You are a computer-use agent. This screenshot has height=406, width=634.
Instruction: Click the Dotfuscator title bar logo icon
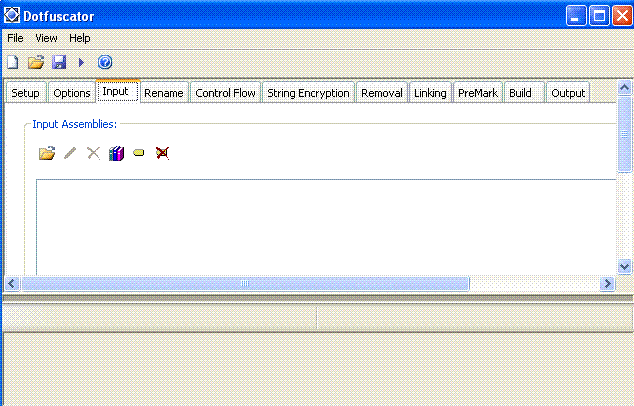tap(12, 15)
